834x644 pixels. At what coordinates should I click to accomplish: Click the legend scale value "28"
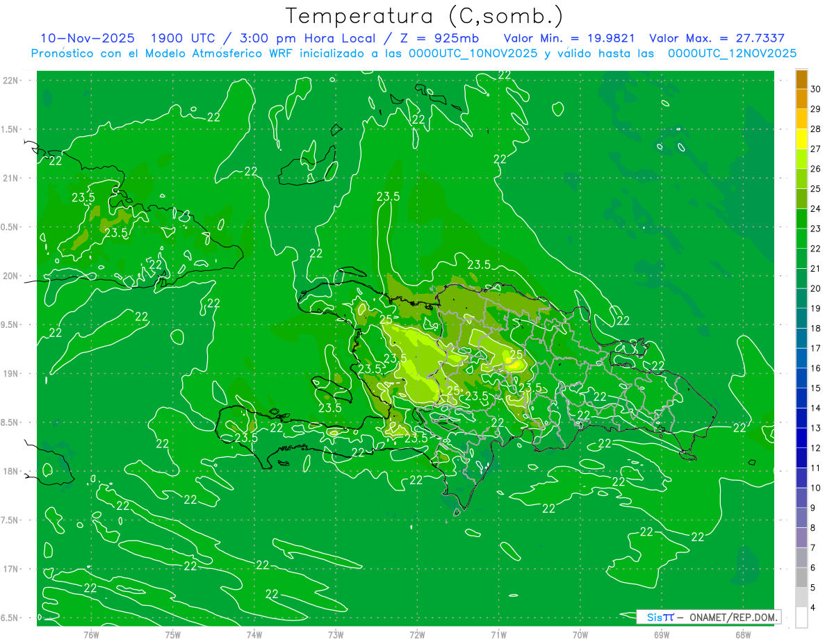816,129
